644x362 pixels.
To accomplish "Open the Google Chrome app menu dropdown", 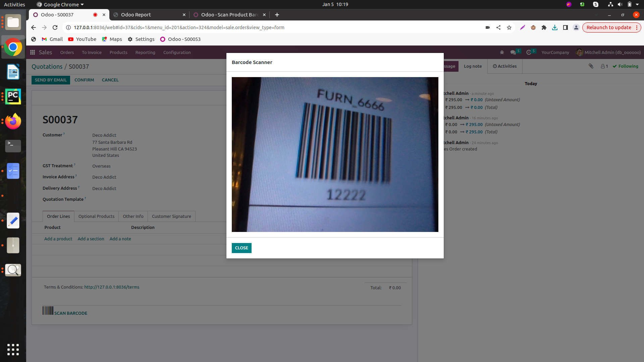I will [x=60, y=4].
